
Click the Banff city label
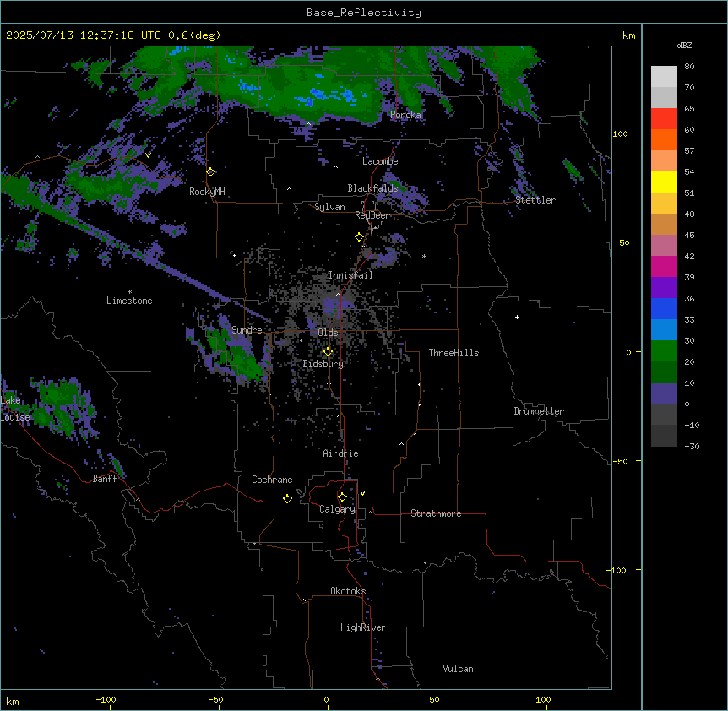point(105,479)
